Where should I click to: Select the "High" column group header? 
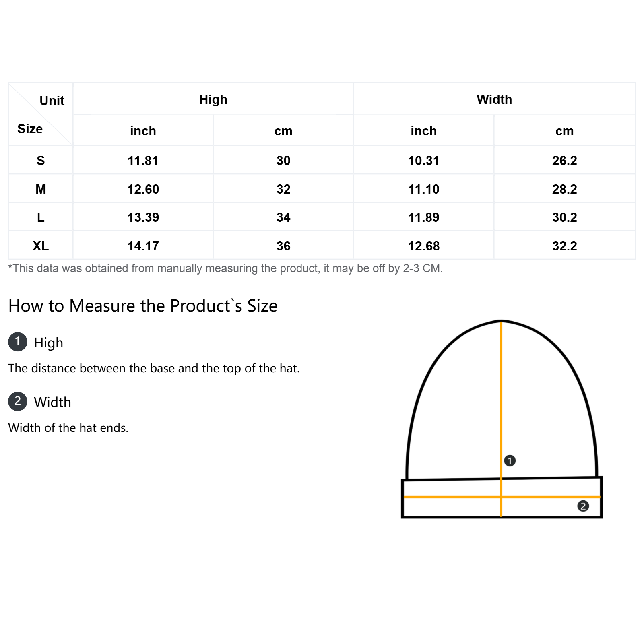[x=213, y=99]
